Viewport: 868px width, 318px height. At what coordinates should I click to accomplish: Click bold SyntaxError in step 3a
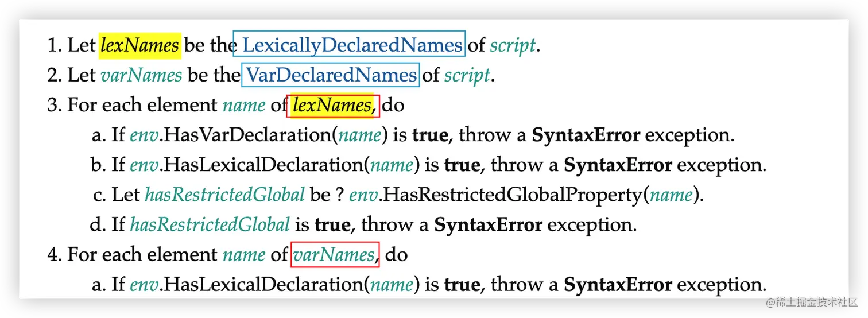pyautogui.click(x=586, y=135)
